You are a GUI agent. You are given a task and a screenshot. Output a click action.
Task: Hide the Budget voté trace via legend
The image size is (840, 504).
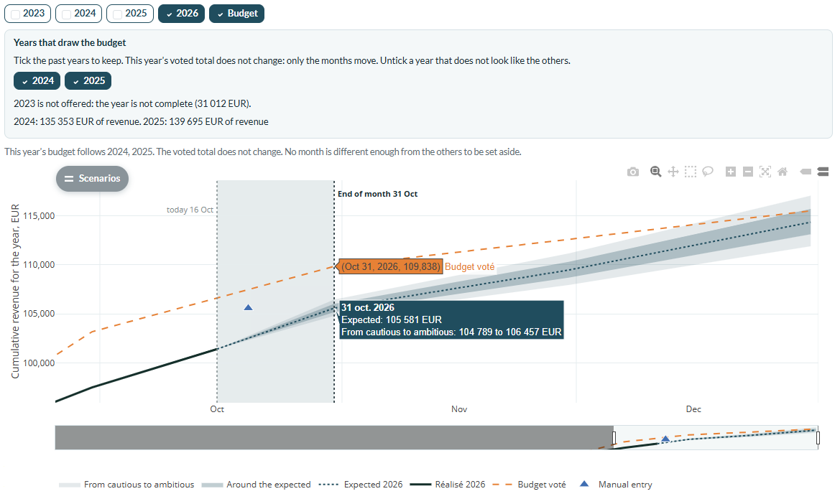pyautogui.click(x=529, y=484)
